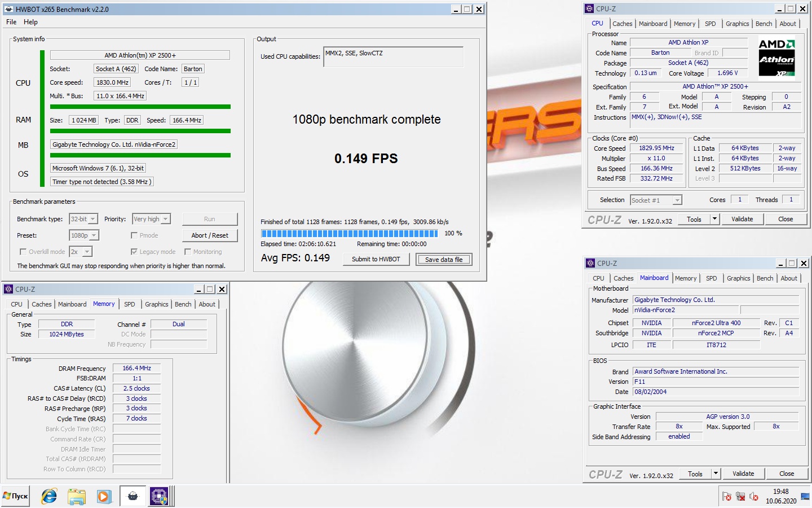Open the Start (Пуск) menu
This screenshot has width=812, height=508.
tap(15, 496)
